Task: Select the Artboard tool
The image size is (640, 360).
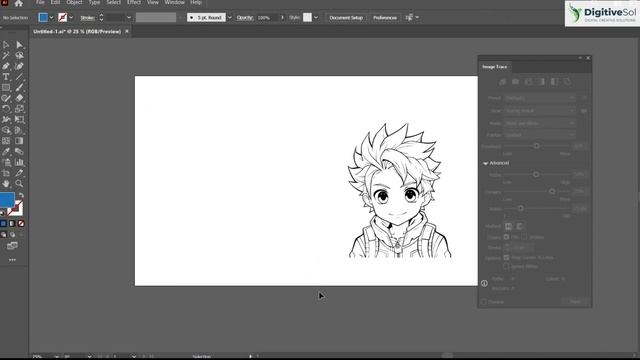Action: 6,173
